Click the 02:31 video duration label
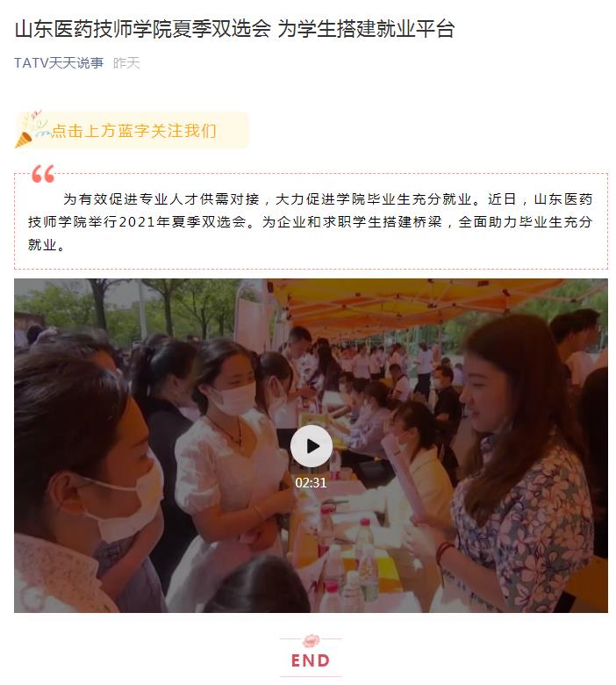616x685 pixels. coord(311,483)
